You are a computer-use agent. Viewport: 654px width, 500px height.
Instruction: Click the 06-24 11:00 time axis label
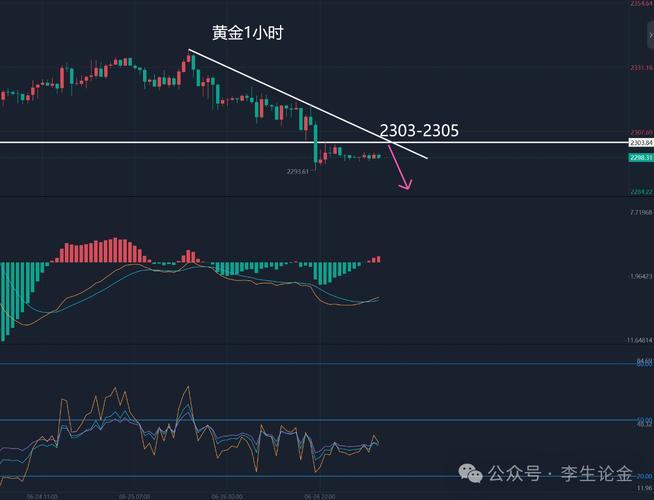tap(42, 497)
